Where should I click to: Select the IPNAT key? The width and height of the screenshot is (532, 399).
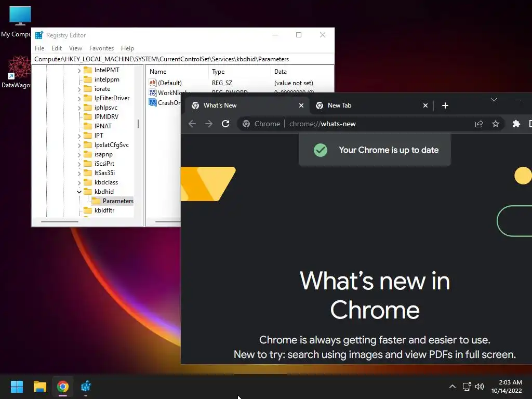coord(103,126)
